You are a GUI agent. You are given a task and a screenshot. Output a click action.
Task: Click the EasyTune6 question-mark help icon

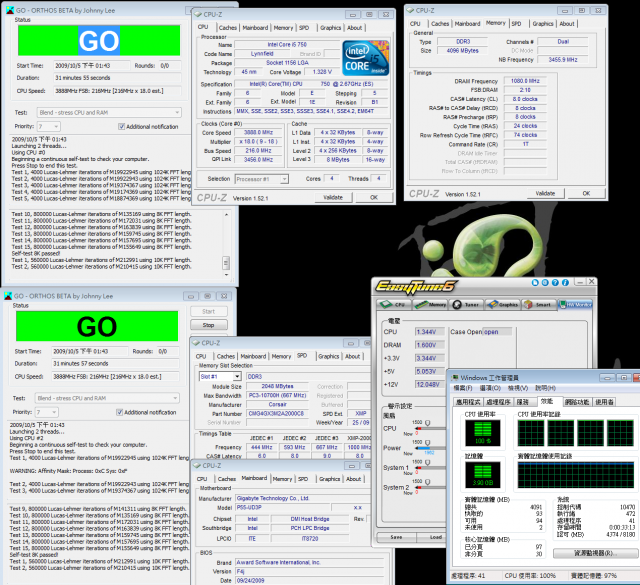pos(555,282)
